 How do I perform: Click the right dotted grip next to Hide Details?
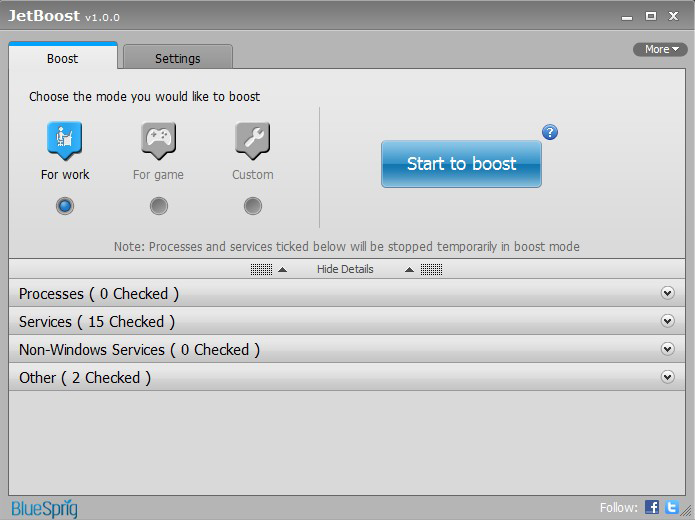coord(431,269)
